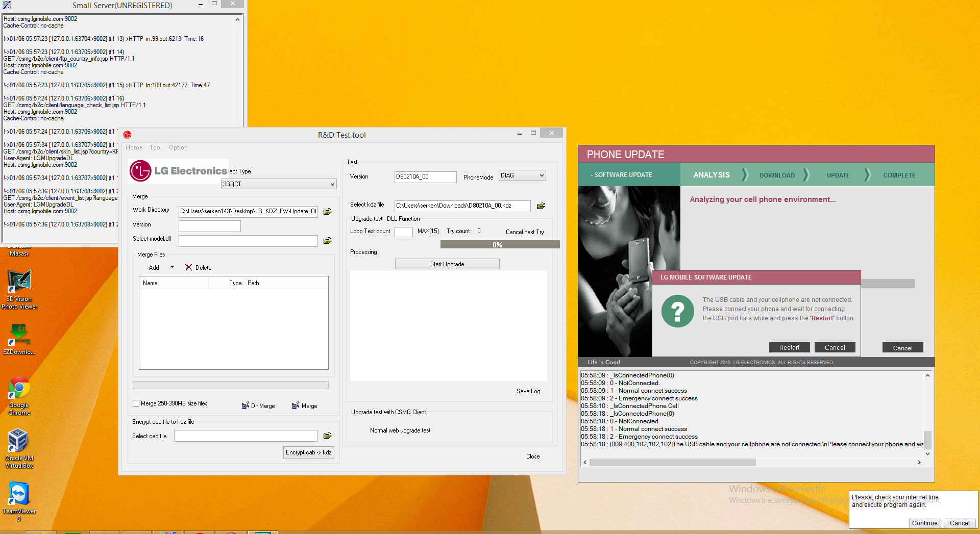This screenshot has height=534, width=980.
Task: Click the Dir Merge icon
Action: pyautogui.click(x=245, y=405)
